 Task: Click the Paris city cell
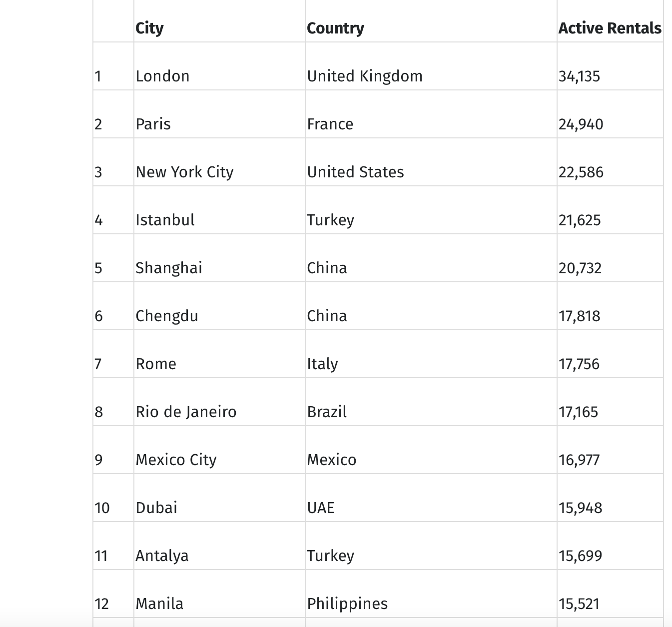pos(153,124)
